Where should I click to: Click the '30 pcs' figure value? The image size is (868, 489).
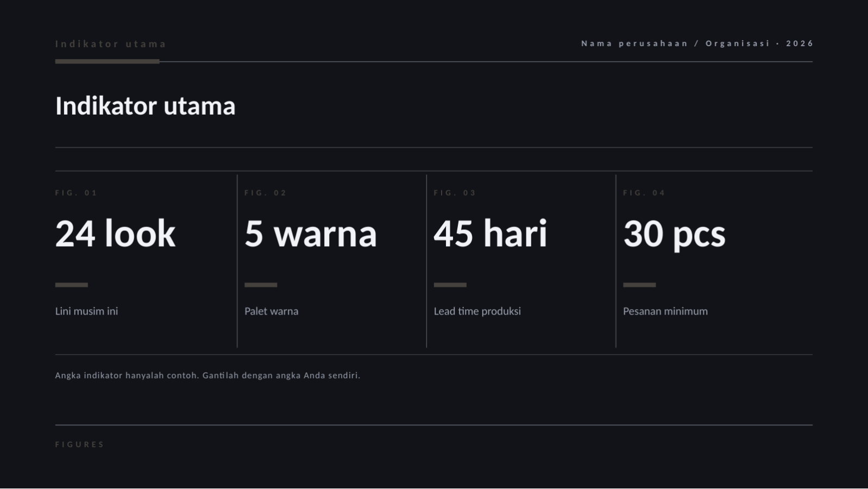pyautogui.click(x=674, y=235)
